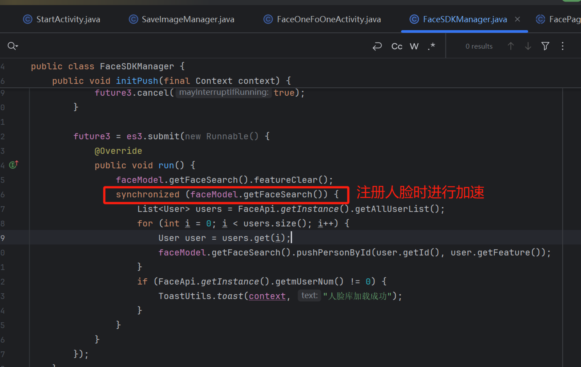Go to previous occurrence arrow
The image size is (582, 369).
(x=511, y=46)
